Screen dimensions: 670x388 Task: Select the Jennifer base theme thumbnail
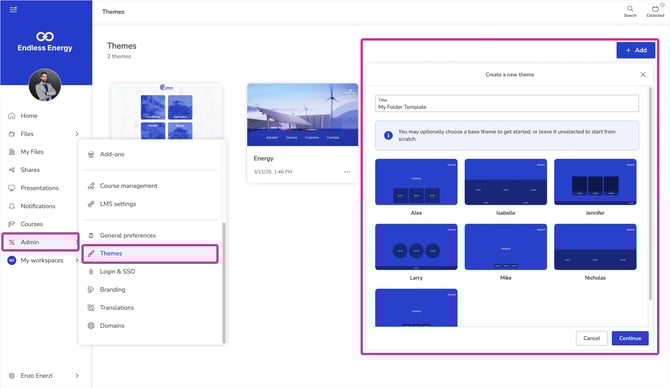pyautogui.click(x=595, y=182)
